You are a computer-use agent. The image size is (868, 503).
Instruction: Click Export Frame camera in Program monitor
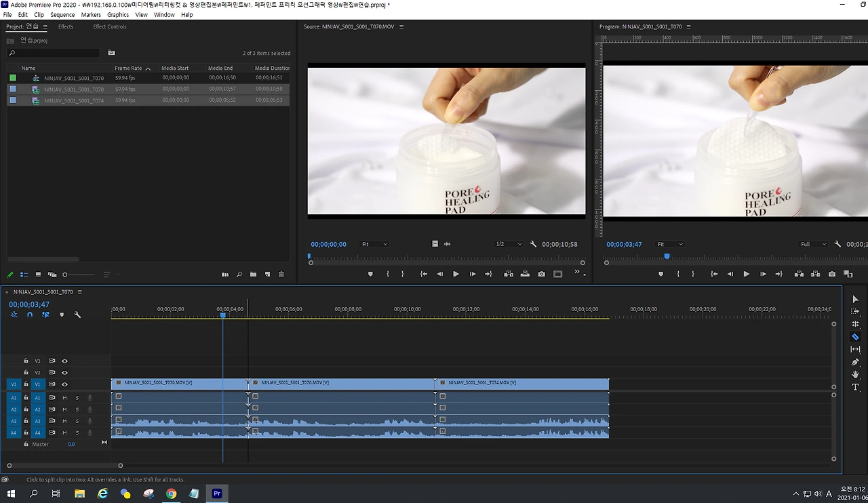pyautogui.click(x=832, y=274)
